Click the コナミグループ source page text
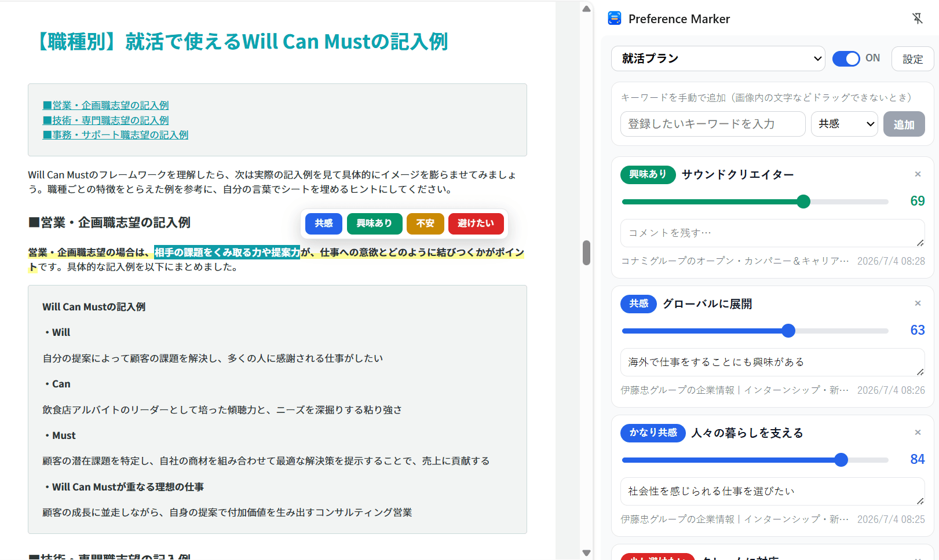The height and width of the screenshot is (560, 939). pyautogui.click(x=735, y=261)
